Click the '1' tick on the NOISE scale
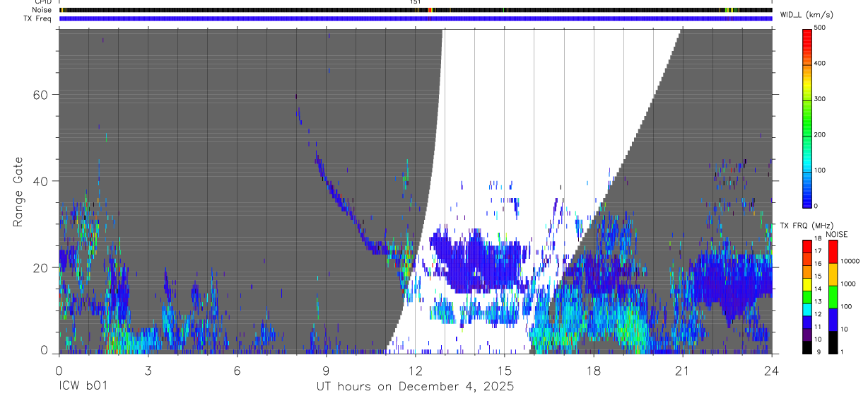This screenshot has height=401, width=868. (x=843, y=353)
